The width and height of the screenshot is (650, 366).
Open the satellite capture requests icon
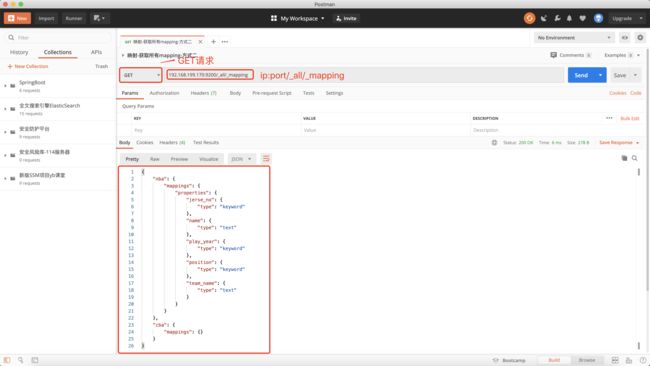coord(544,18)
